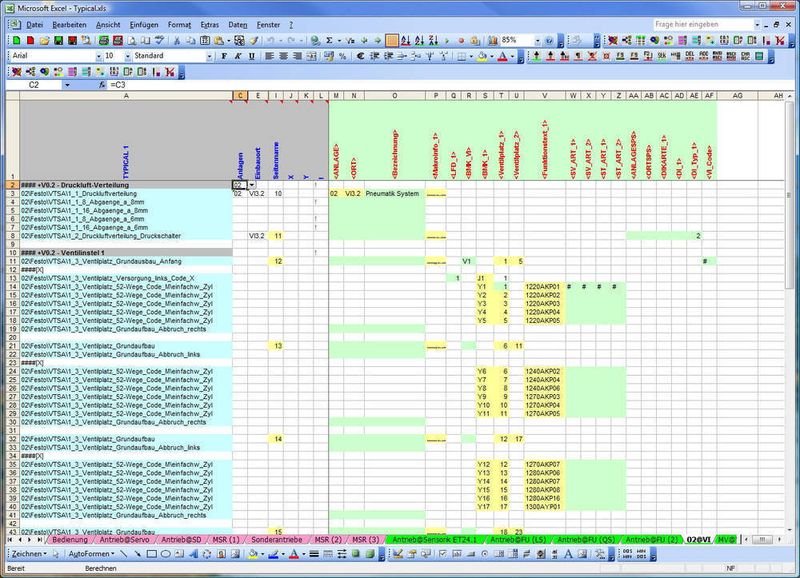Open the AutoFilter arrow on cell C2
The width and height of the screenshot is (800, 578).
click(252, 185)
